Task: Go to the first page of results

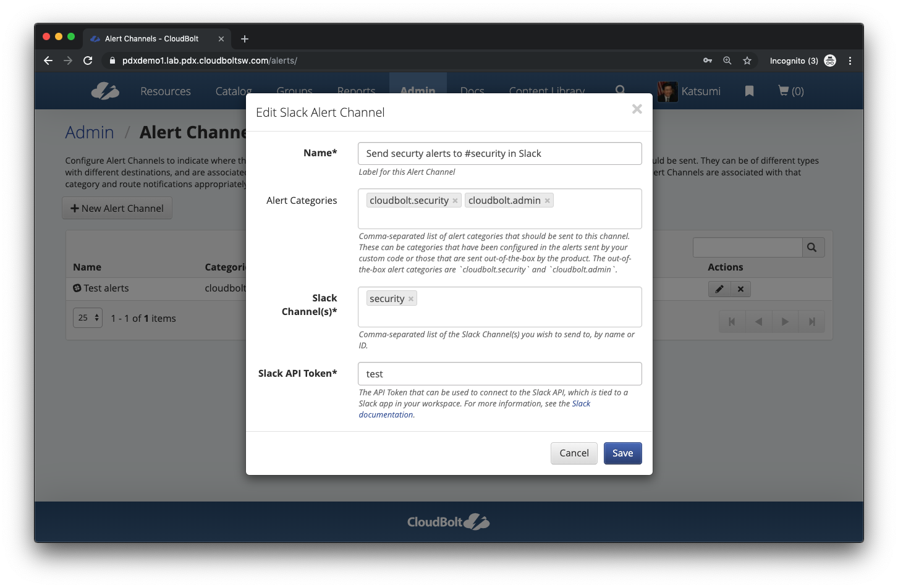Action: pyautogui.click(x=732, y=322)
